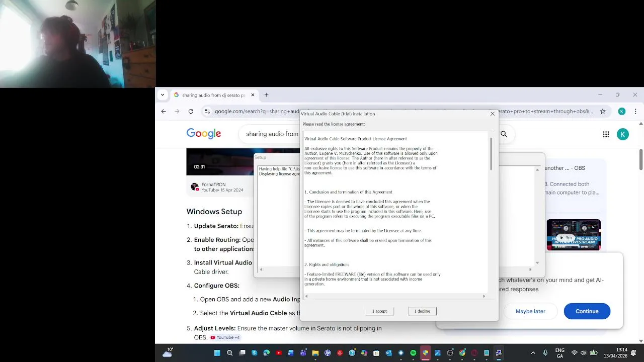The width and height of the screenshot is (644, 362).
Task: Open Task View on the taskbar
Action: click(242, 353)
